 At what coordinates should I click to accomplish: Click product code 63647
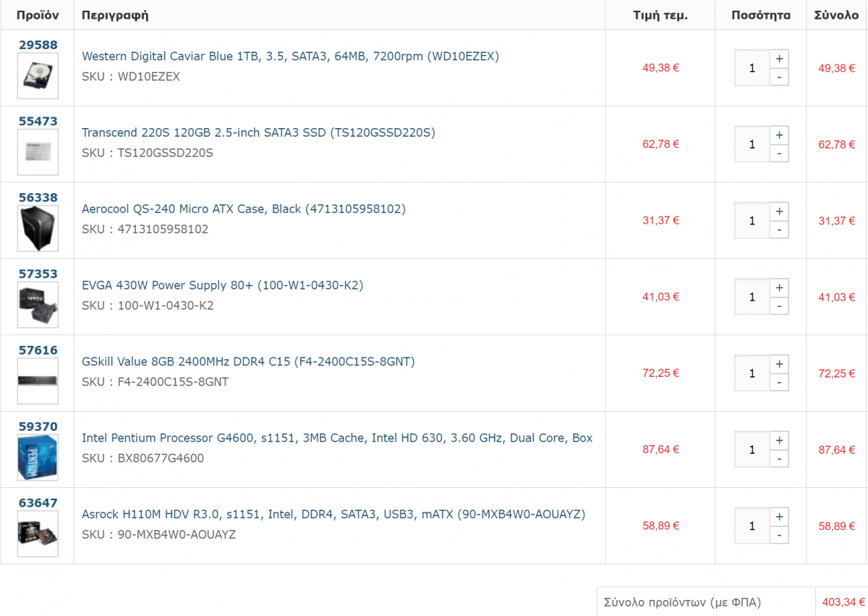38,503
